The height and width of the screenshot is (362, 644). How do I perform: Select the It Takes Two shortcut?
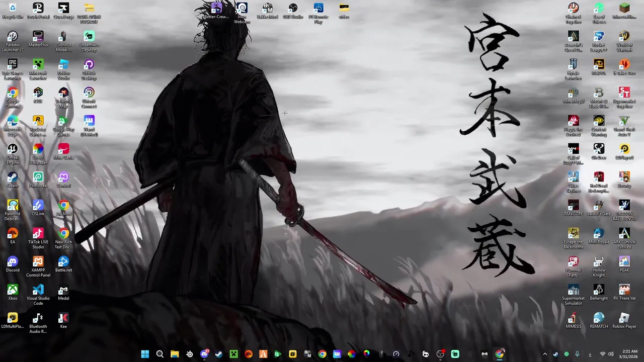click(x=624, y=67)
